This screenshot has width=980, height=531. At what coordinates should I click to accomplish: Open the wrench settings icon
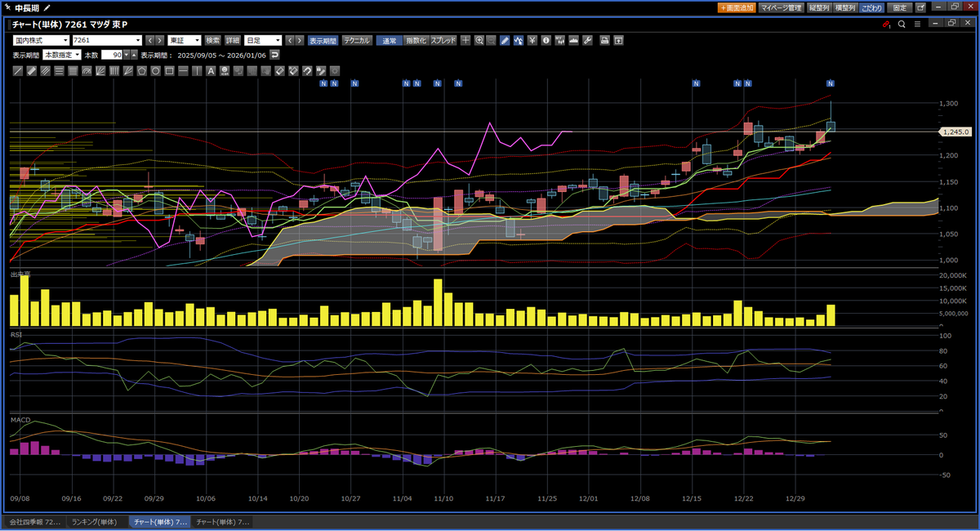[586, 40]
